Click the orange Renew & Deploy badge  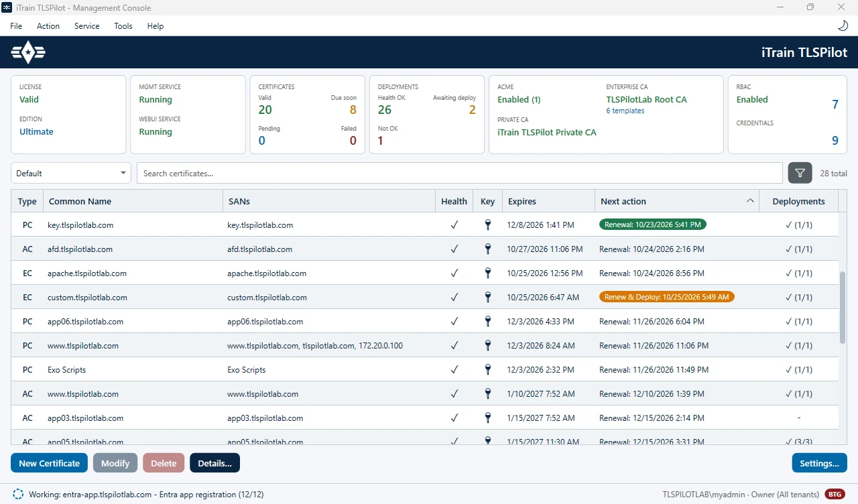667,297
